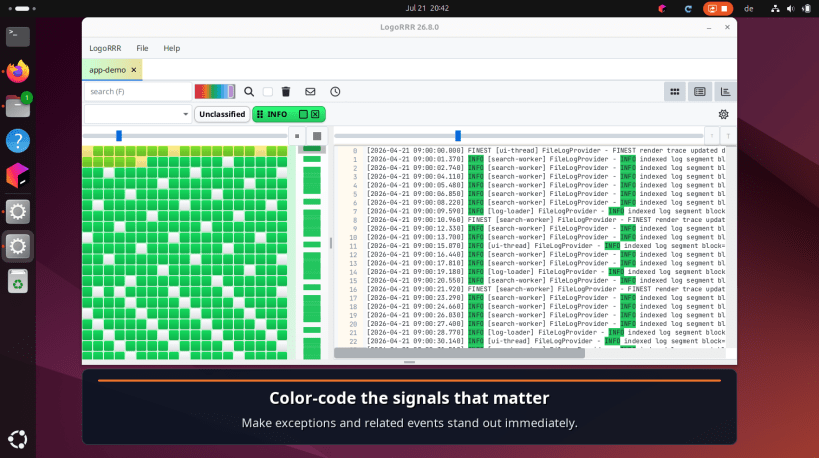The image size is (819, 458).
Task: Open the Help question mark app
Action: (x=18, y=141)
